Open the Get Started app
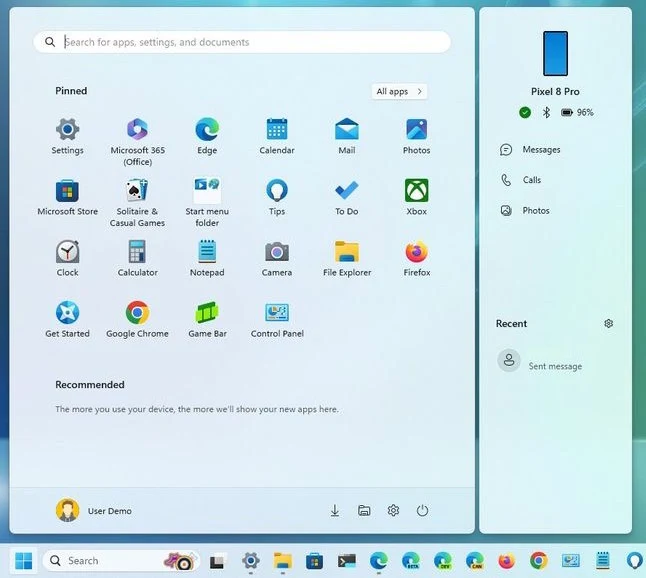 click(x=68, y=320)
